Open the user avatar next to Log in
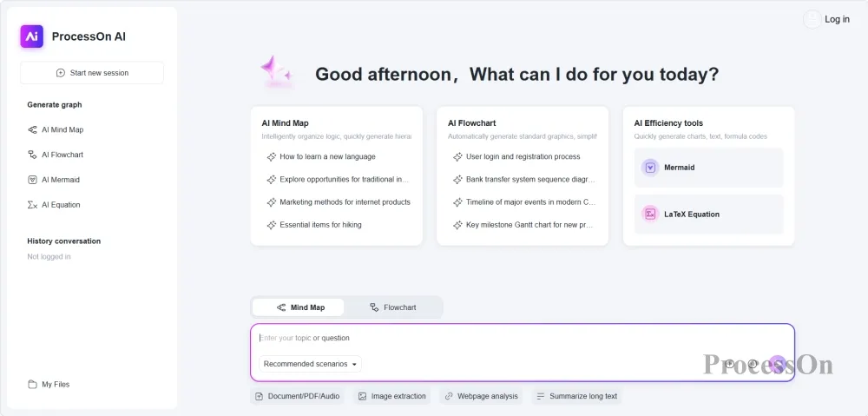This screenshot has height=416, width=868. [x=812, y=19]
